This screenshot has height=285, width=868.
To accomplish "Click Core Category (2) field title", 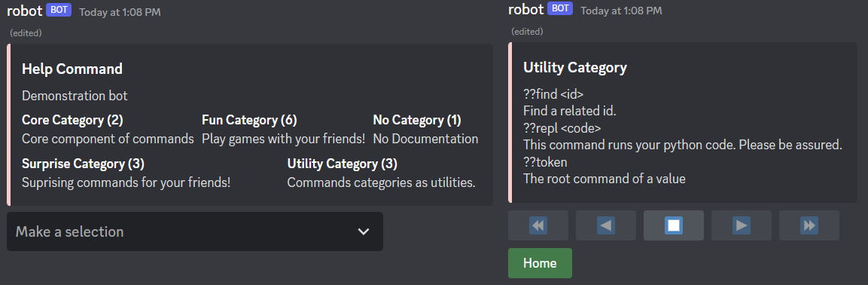I will coord(72,121).
